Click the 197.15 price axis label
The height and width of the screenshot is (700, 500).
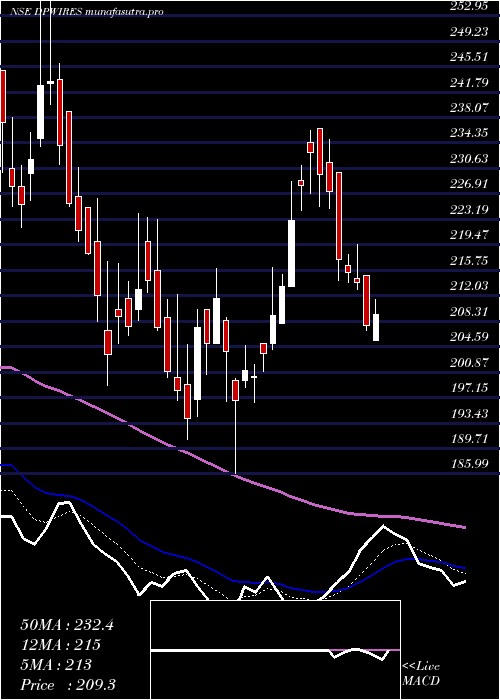click(470, 388)
